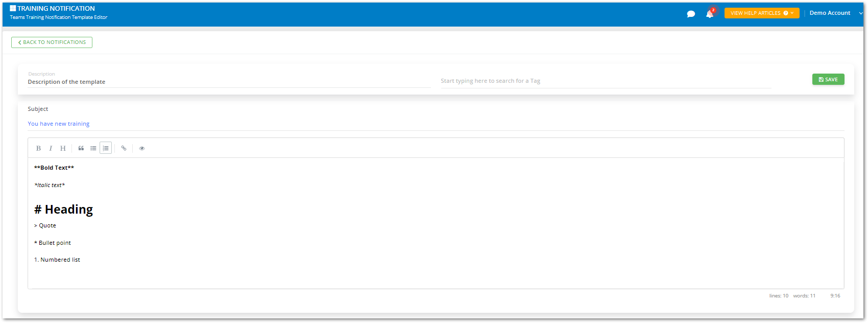Toggle preview with the eye icon

click(x=142, y=148)
